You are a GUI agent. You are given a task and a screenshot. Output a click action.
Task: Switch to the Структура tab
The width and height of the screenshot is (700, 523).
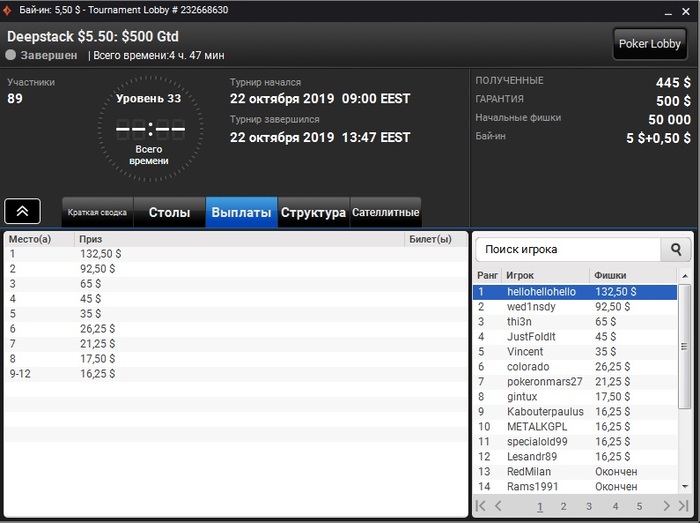point(313,212)
